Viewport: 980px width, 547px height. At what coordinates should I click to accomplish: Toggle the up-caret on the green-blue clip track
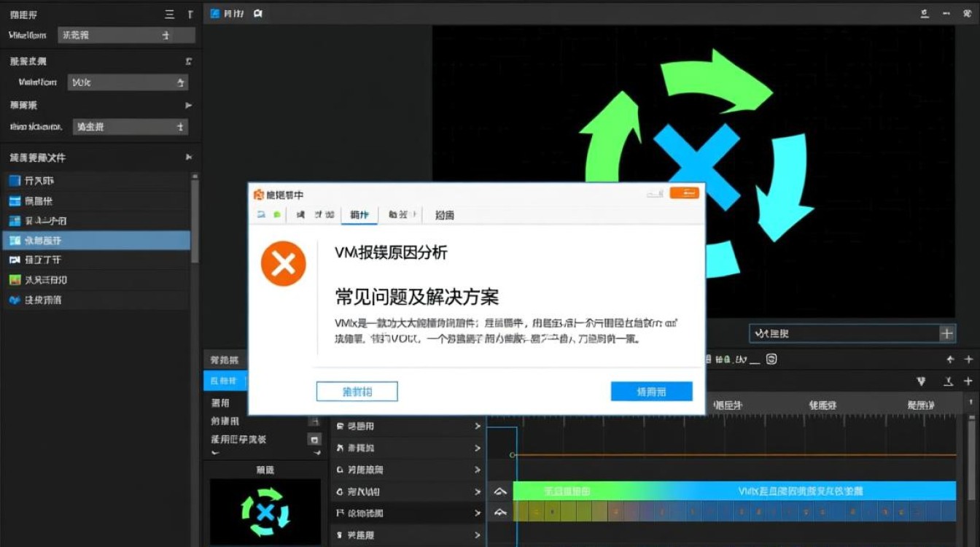tap(500, 492)
